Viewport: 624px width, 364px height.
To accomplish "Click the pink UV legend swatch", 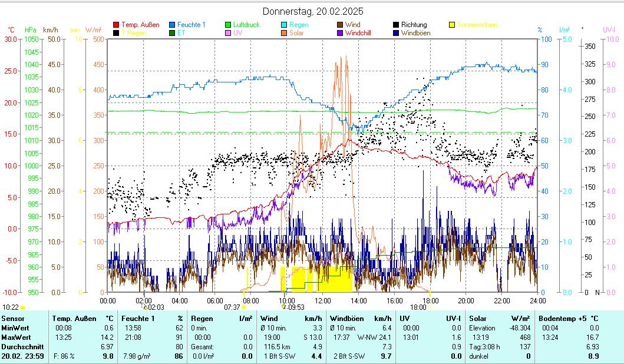I will point(228,33).
